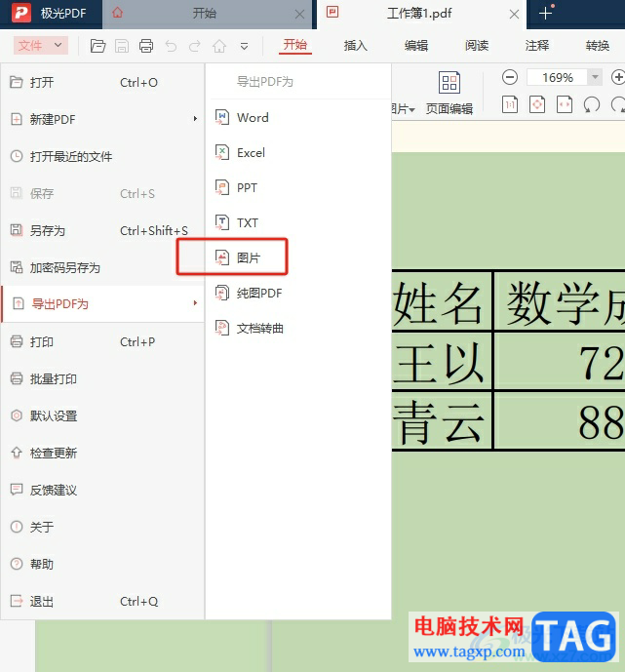The image size is (625, 672).
Task: Switch to the 插入 ribbon tab
Action: [x=356, y=45]
